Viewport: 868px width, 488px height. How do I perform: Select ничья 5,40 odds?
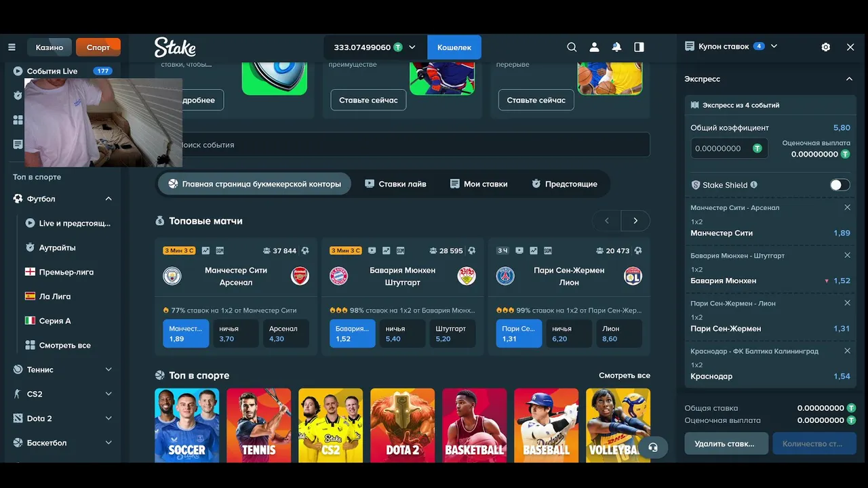tap(403, 333)
